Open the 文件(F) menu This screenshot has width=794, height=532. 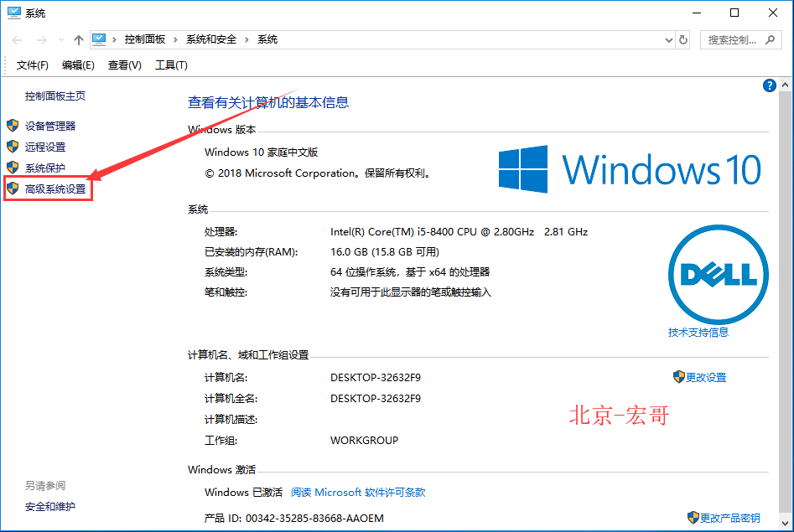click(x=32, y=65)
